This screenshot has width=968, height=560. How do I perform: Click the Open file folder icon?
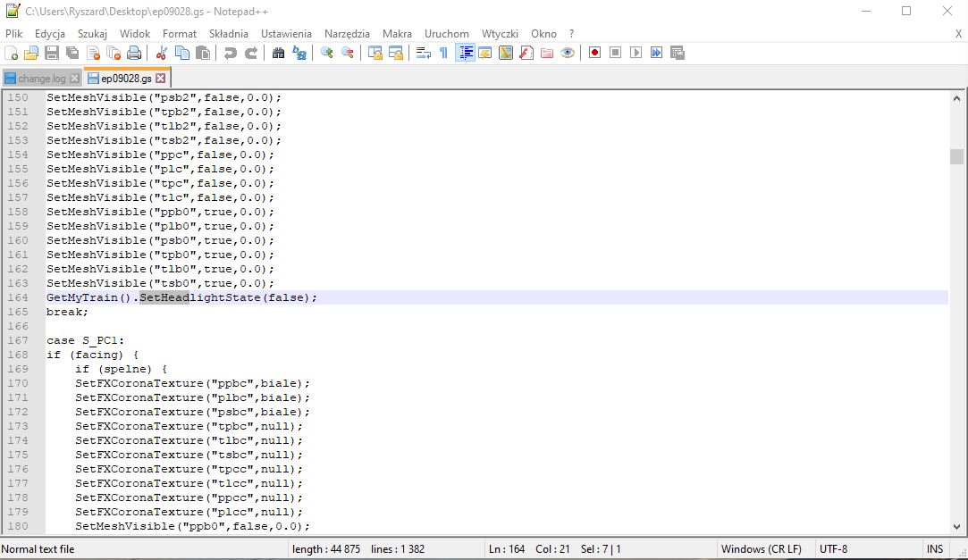point(31,53)
